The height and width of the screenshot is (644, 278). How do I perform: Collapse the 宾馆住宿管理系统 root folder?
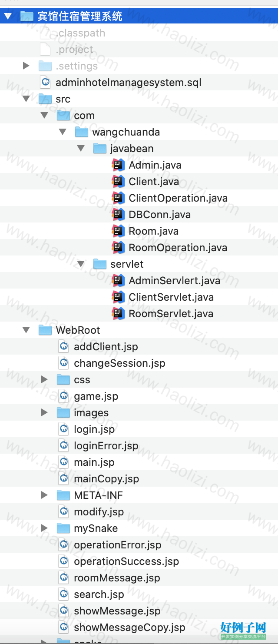click(8, 17)
